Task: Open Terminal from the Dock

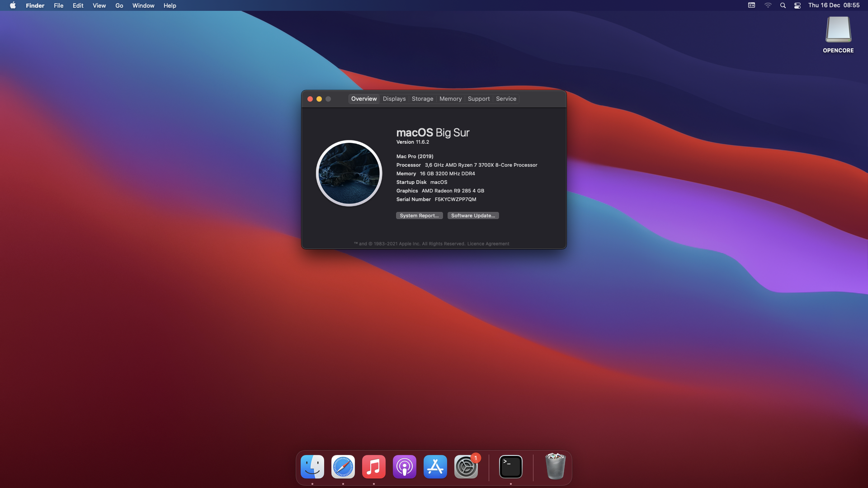Action: pos(511,467)
